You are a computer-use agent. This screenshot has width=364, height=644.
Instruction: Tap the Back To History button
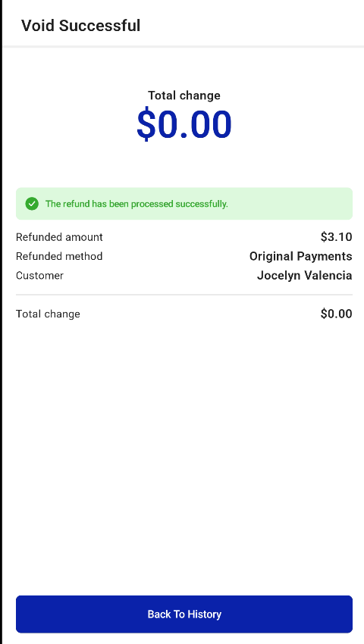pos(184,614)
